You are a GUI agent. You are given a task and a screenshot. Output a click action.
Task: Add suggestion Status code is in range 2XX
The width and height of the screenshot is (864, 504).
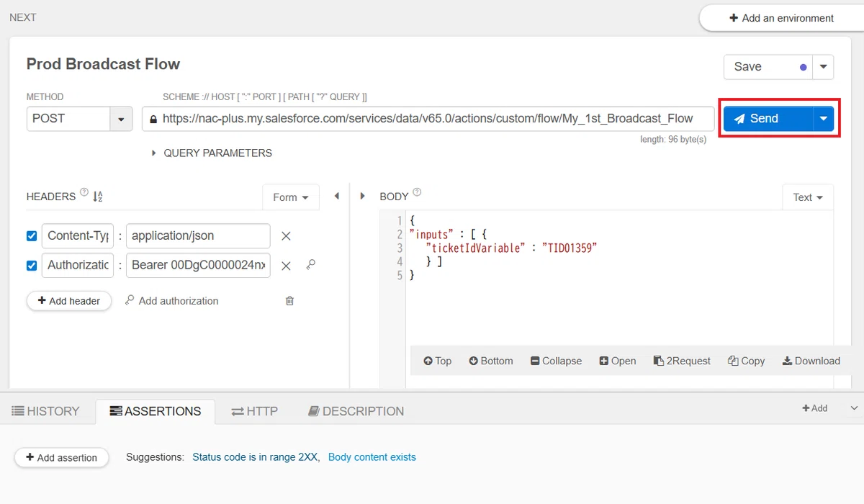255,457
